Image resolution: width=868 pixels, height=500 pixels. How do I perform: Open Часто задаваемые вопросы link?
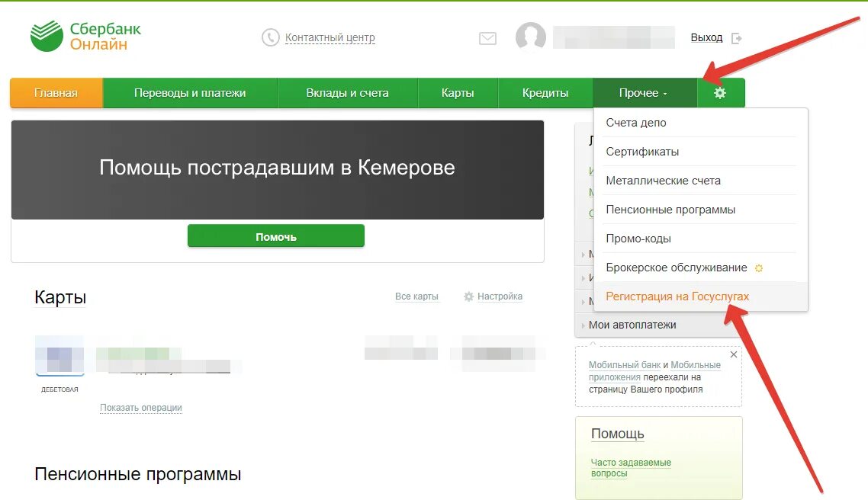(x=631, y=468)
